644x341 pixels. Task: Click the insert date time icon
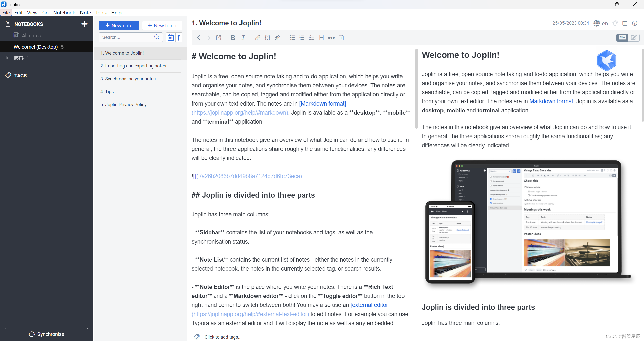click(x=341, y=38)
